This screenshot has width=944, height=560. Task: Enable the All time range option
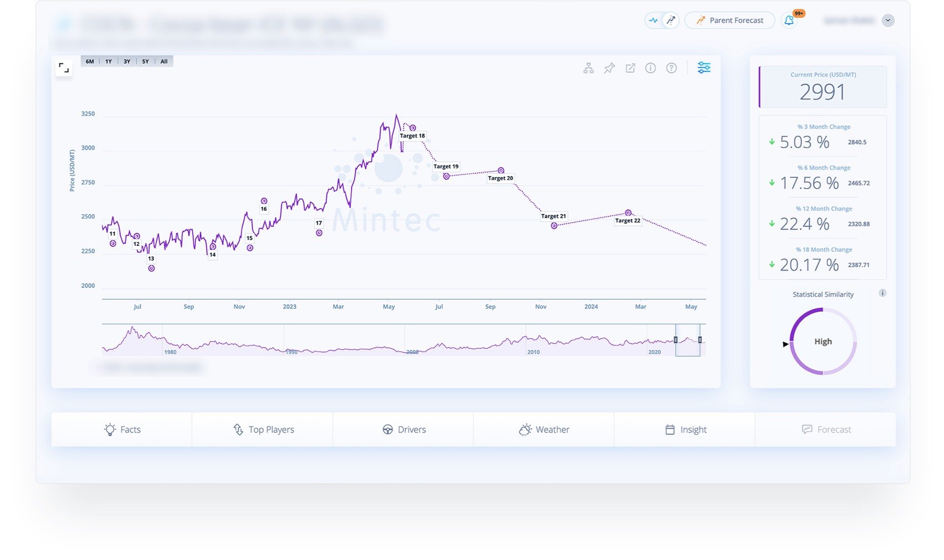click(163, 61)
